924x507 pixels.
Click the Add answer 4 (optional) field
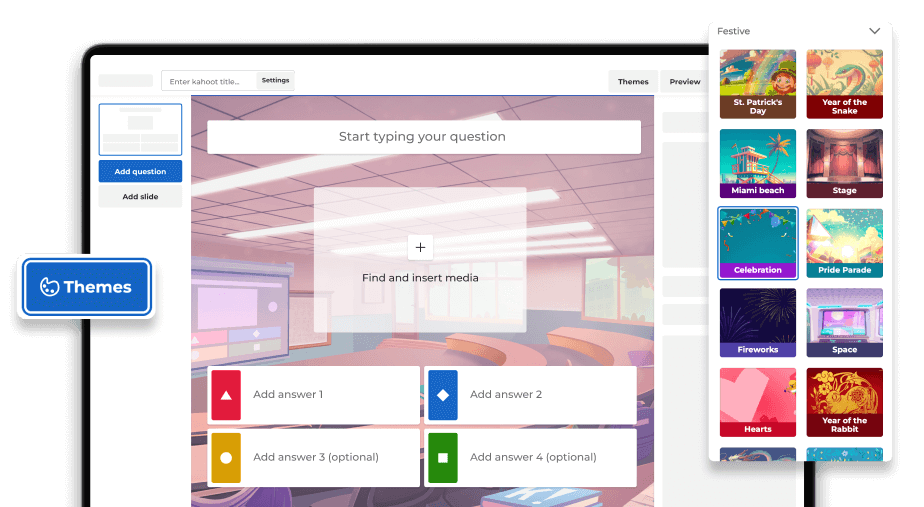pos(530,457)
